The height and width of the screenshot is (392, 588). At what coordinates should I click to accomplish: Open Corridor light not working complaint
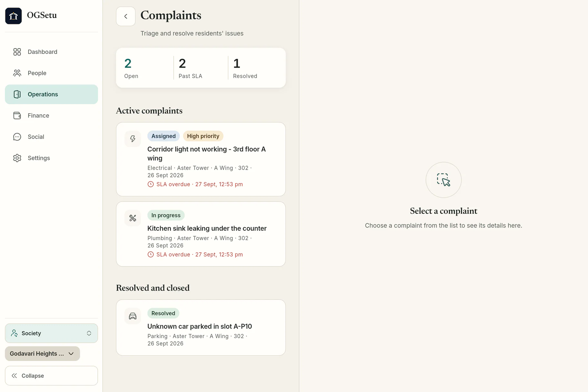click(201, 159)
